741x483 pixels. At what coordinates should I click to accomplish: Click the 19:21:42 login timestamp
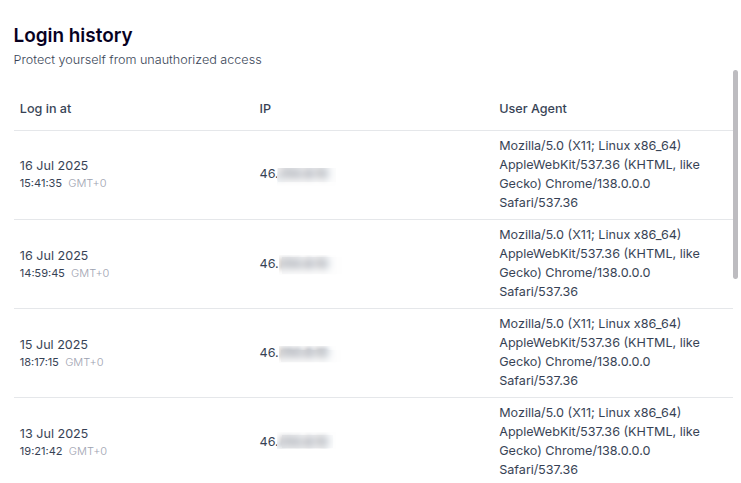[41, 452]
